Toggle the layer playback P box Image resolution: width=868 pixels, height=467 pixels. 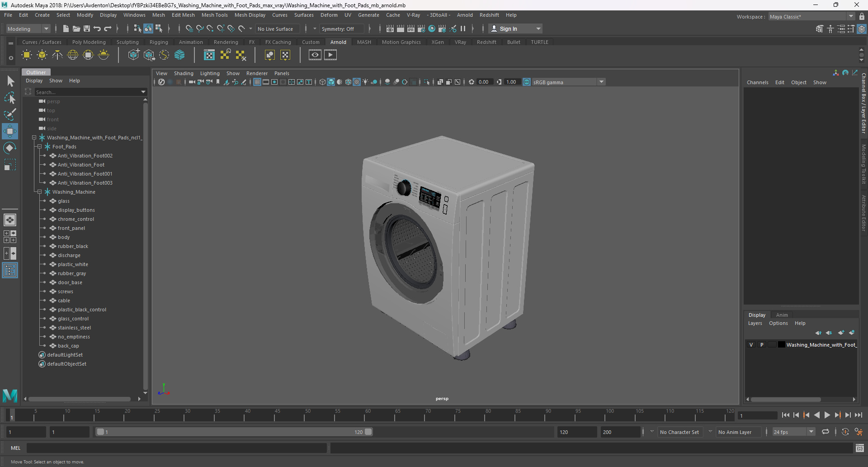[x=762, y=345]
